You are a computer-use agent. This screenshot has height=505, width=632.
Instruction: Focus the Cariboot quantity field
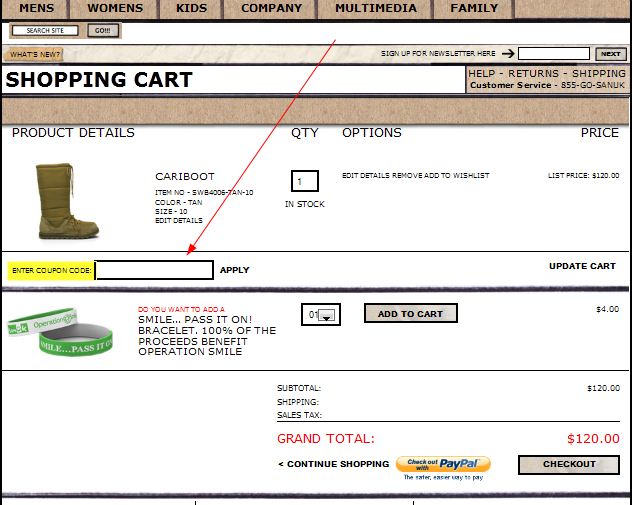305,181
